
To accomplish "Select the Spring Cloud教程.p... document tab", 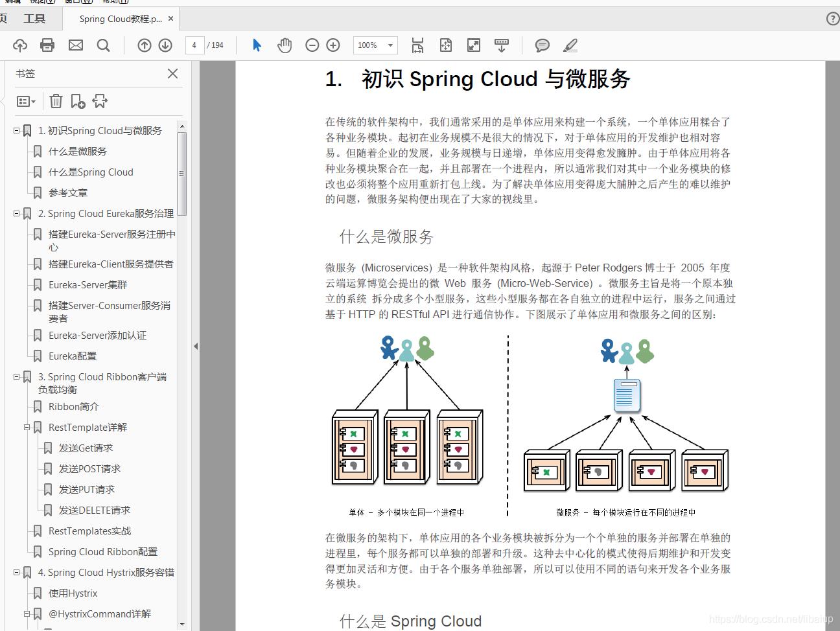I will tap(121, 19).
